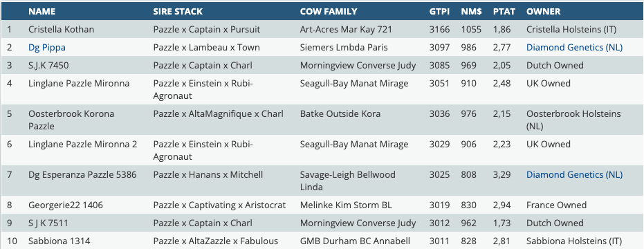
Task: Select Dg Esperanza Pazzle 5386 name cell
Action: (x=82, y=175)
